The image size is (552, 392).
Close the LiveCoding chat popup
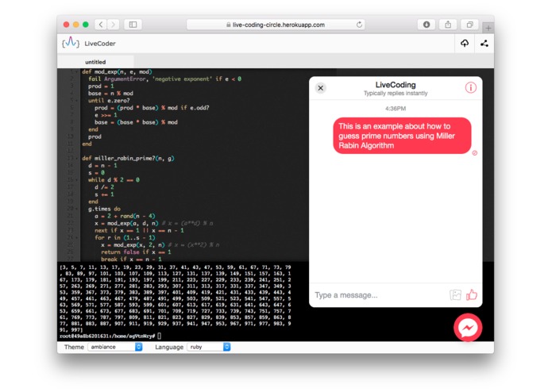click(x=320, y=88)
